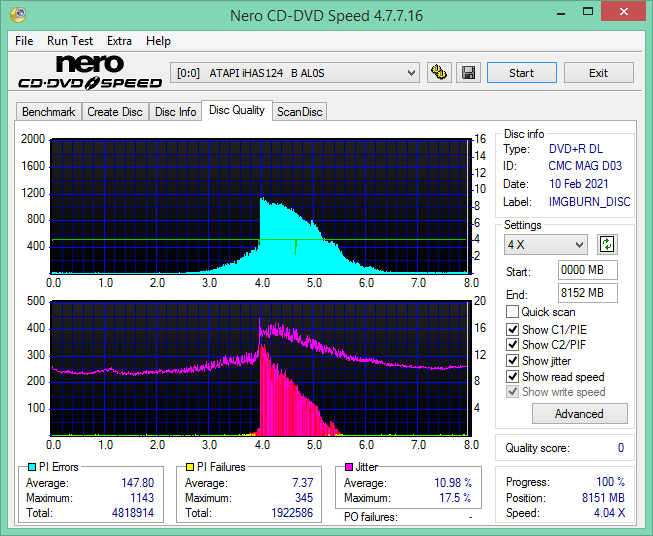Click the Nero CD-DVD Speed logo
The height and width of the screenshot is (536, 653).
click(x=90, y=72)
